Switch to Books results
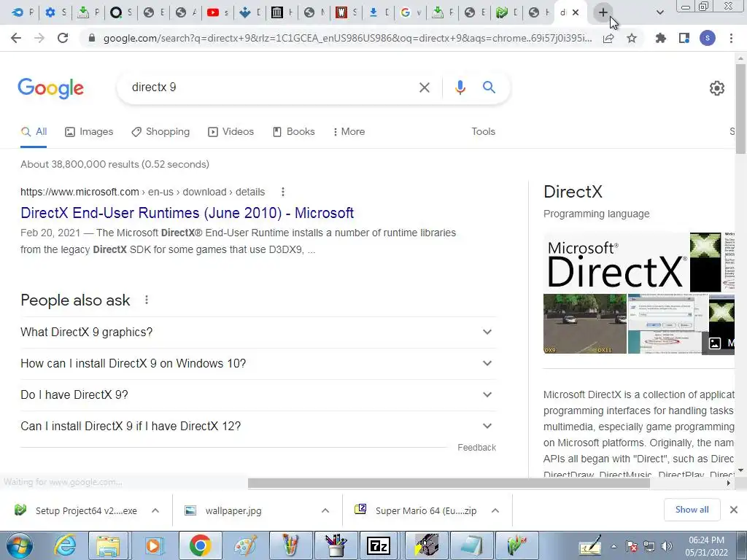The width and height of the screenshot is (747, 560). coord(293,132)
